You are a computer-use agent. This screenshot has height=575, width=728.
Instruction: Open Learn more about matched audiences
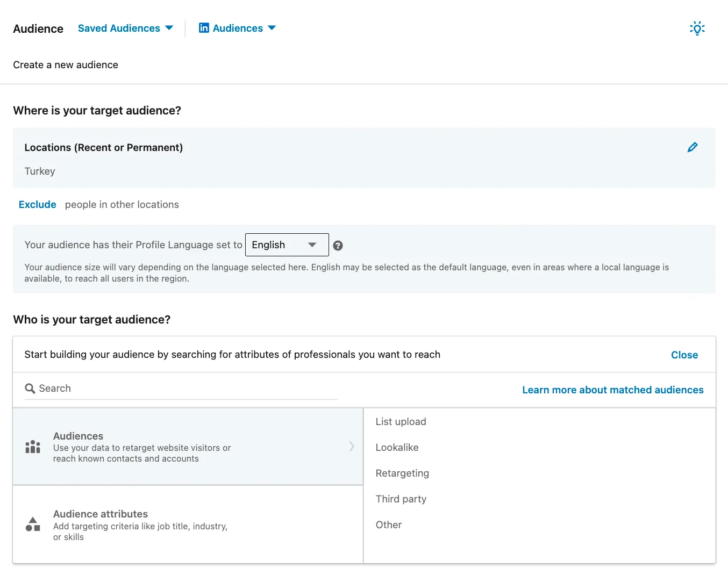tap(612, 390)
